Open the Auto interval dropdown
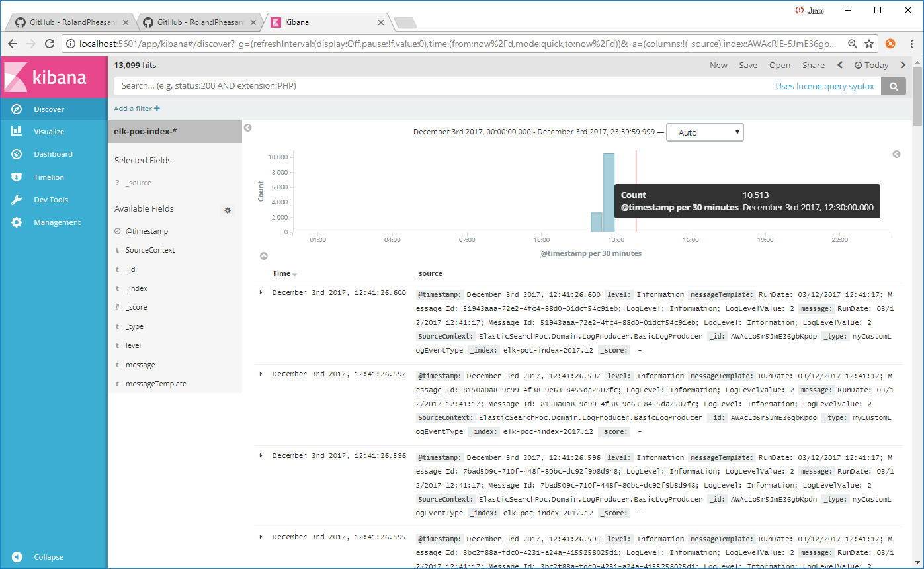The image size is (924, 569). pos(704,132)
